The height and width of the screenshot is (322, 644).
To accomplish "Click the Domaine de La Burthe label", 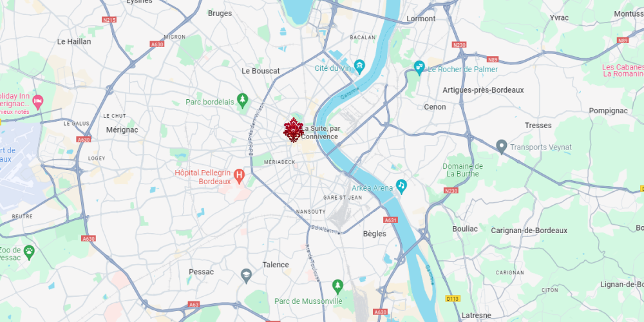I will coord(462,170).
